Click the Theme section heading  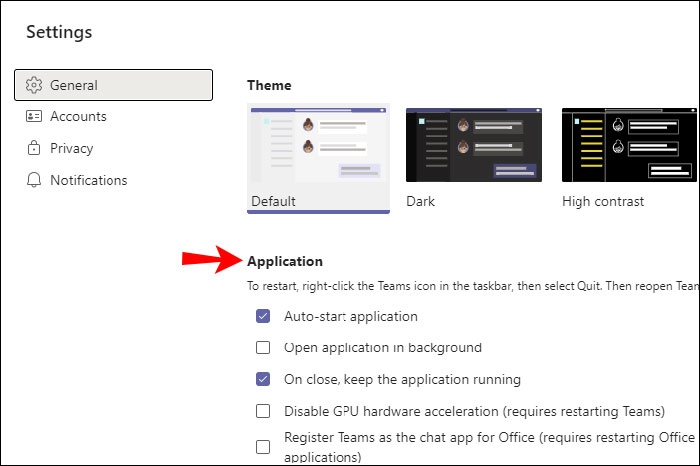[269, 85]
